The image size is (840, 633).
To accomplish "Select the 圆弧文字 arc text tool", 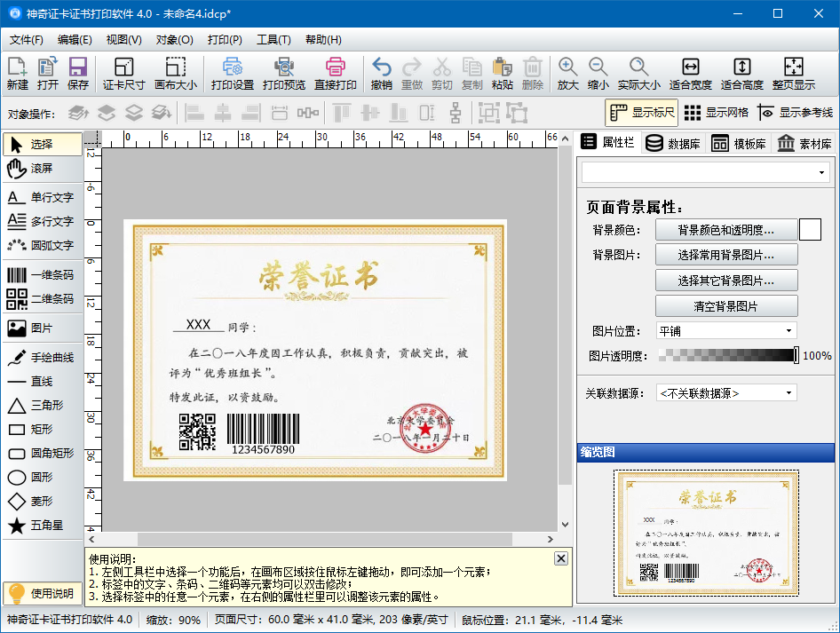I will coord(42,245).
